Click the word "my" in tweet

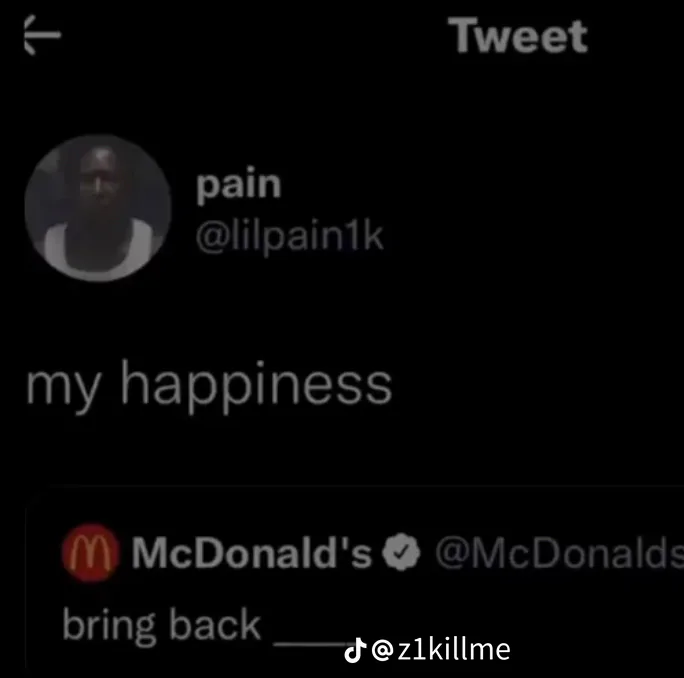63,388
